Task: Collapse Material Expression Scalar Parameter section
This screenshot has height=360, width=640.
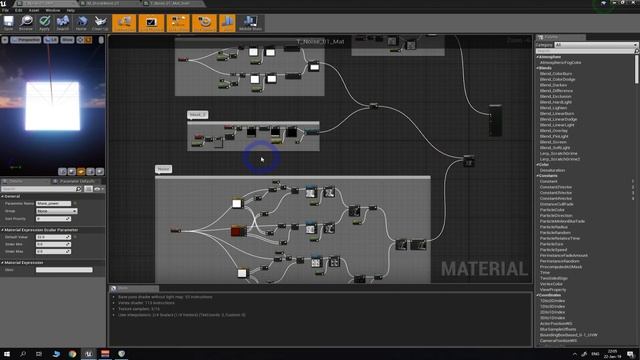Action: point(2,230)
